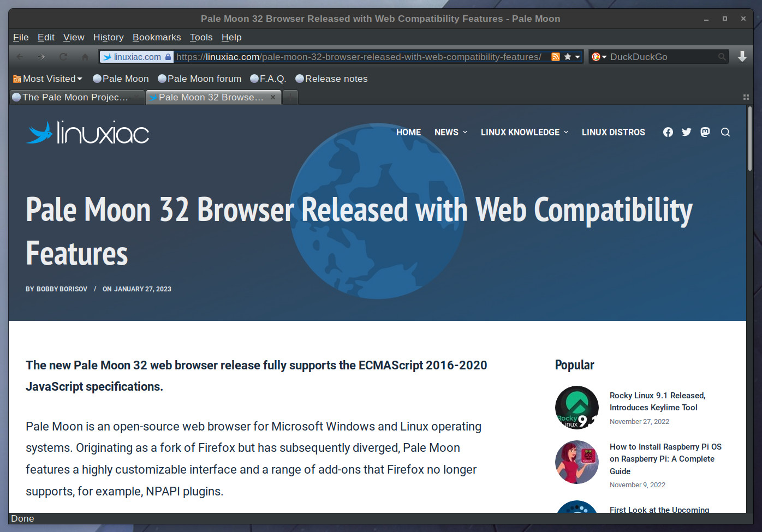Open the Home page icon
Image resolution: width=762 pixels, height=532 pixels.
point(85,57)
